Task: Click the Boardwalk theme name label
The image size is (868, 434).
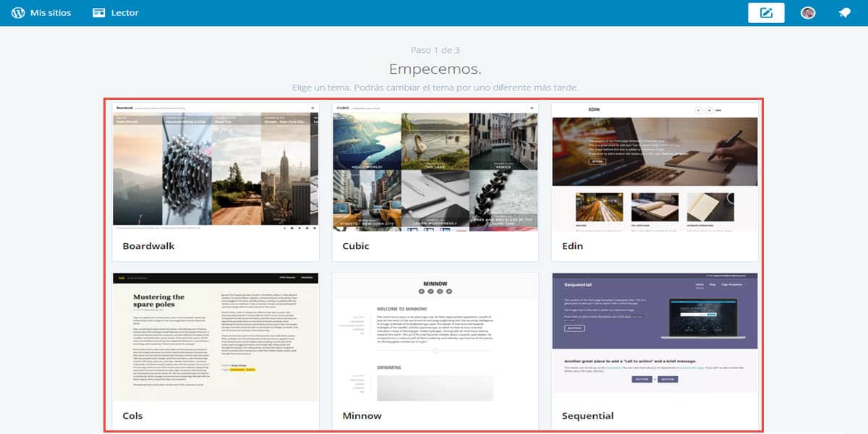Action: click(x=148, y=246)
